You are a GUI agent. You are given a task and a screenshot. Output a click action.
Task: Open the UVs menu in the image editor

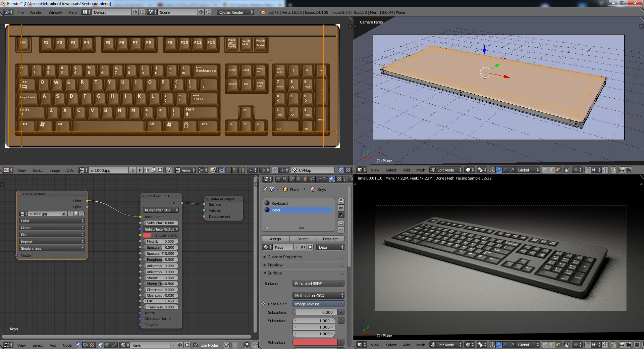coord(70,170)
